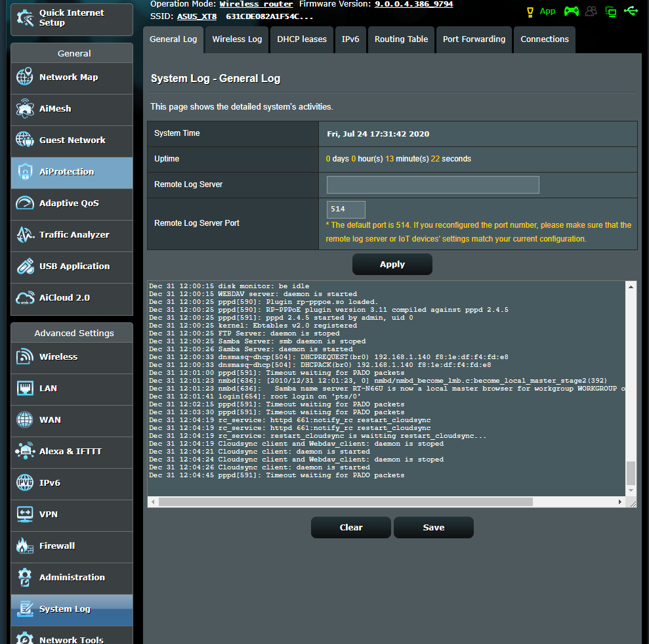Click the Firewall flame icon
The image size is (649, 644).
[25, 546]
